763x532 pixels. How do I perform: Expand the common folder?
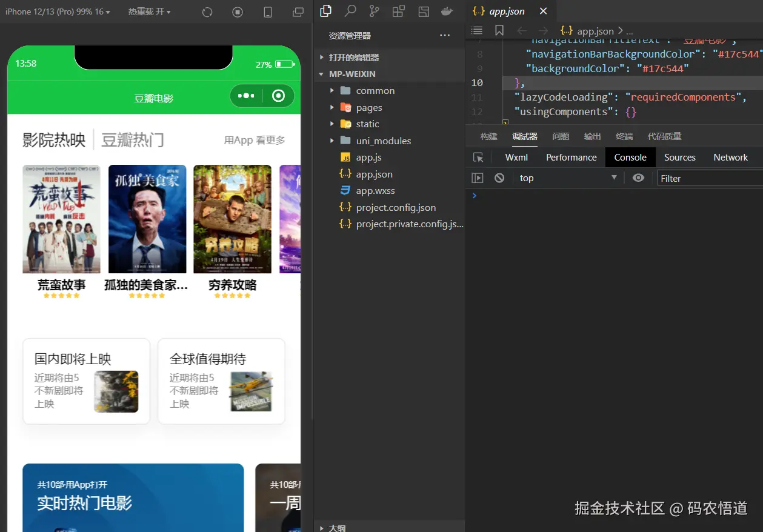click(x=389, y=91)
